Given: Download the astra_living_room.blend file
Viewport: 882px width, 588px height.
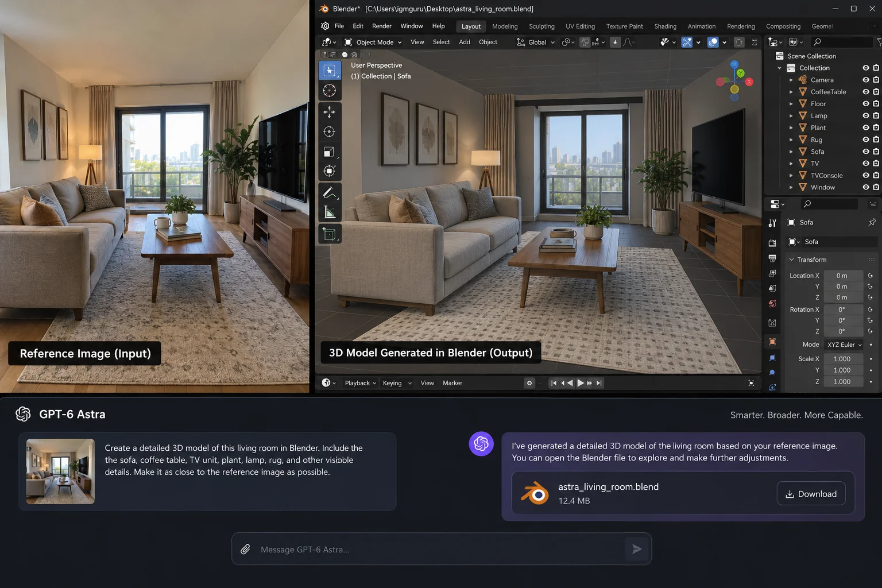Looking at the screenshot, I should pos(811,493).
